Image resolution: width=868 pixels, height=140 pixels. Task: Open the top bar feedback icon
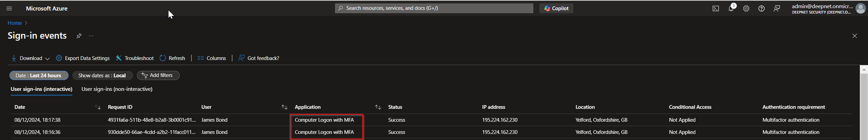point(777,8)
